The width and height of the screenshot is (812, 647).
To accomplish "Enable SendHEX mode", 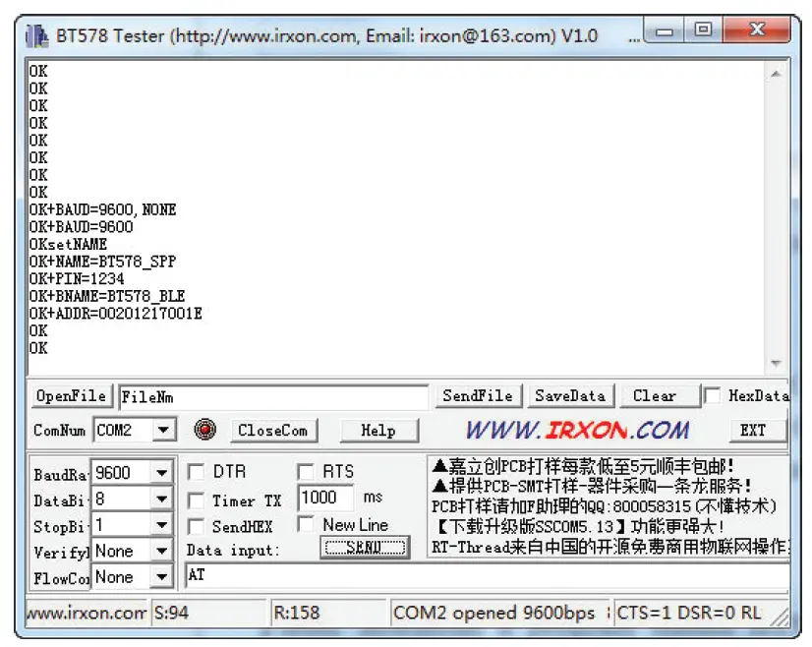I will pyautogui.click(x=195, y=524).
